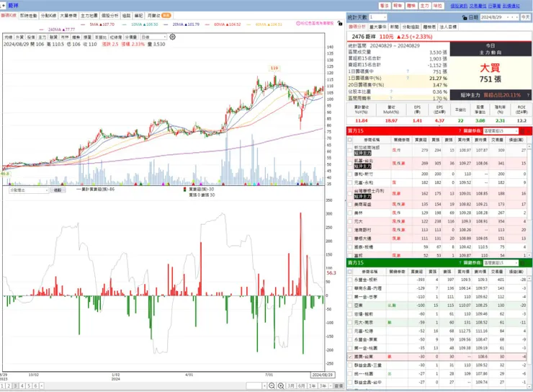Click the 5MA legend color line
This screenshot has height=392, width=533.
(83, 24)
